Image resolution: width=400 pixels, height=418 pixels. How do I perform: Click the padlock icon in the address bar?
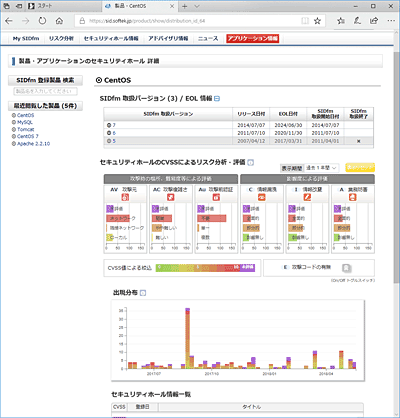tap(82, 21)
